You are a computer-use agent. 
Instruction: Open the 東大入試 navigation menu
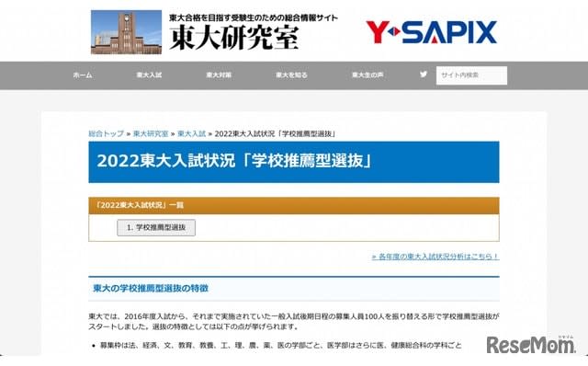tap(149, 75)
